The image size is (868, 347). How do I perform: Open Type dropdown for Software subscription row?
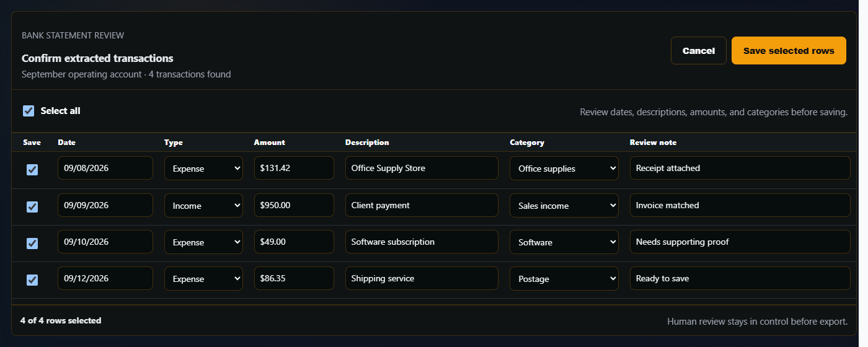203,242
